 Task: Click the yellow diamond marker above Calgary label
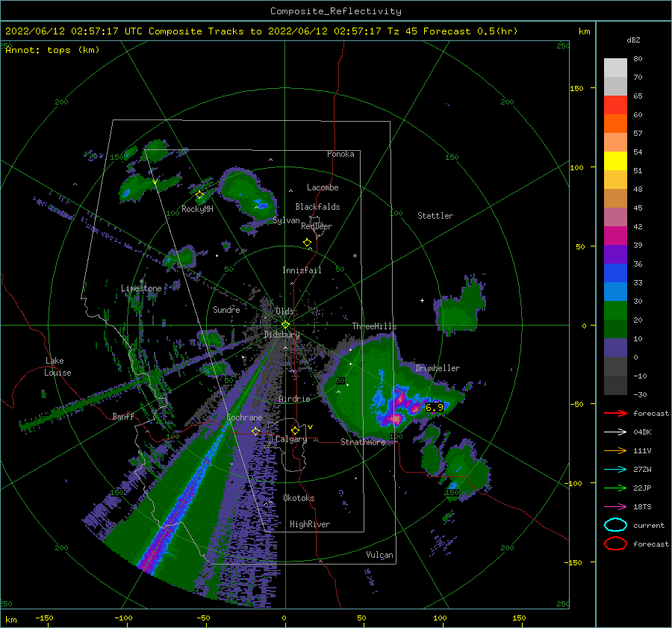coord(295,430)
